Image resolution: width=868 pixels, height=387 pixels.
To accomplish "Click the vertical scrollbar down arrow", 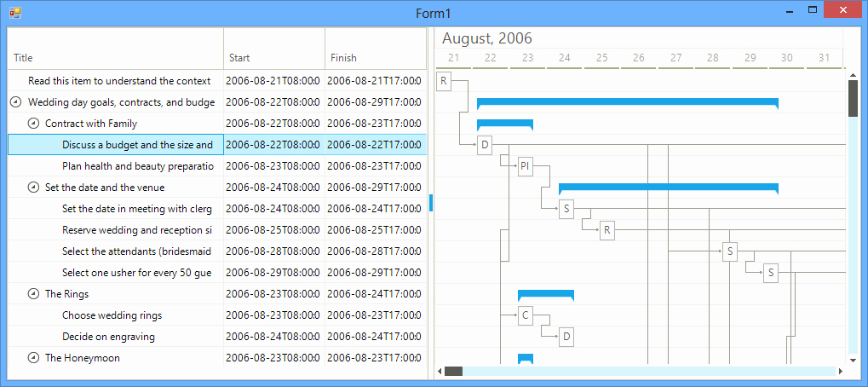I will pyautogui.click(x=853, y=360).
